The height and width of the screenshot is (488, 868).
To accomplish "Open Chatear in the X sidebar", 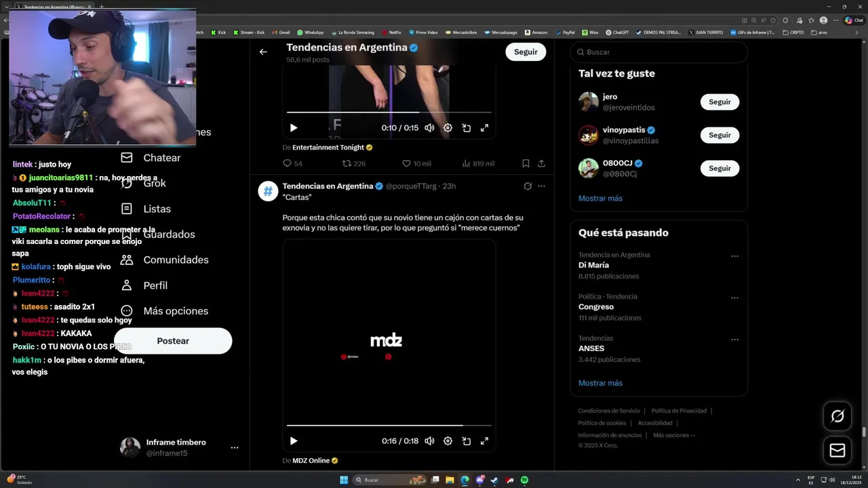I will (x=151, y=157).
